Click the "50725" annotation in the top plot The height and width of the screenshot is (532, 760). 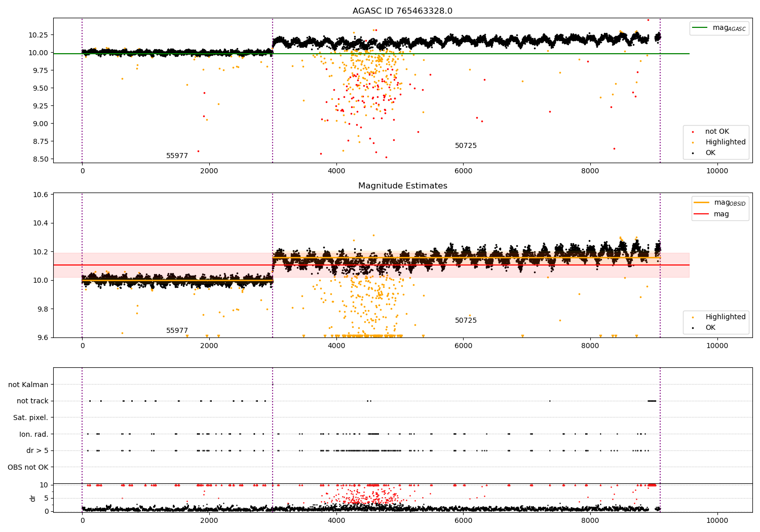[x=466, y=146]
